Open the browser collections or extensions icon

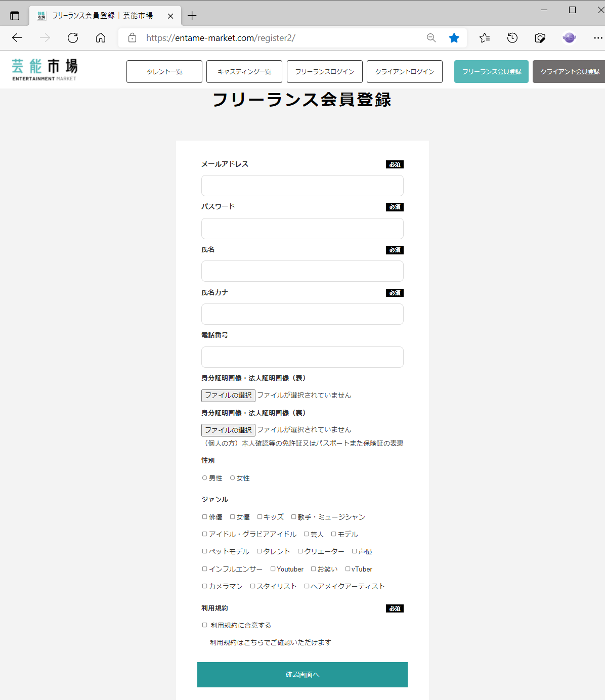point(540,38)
